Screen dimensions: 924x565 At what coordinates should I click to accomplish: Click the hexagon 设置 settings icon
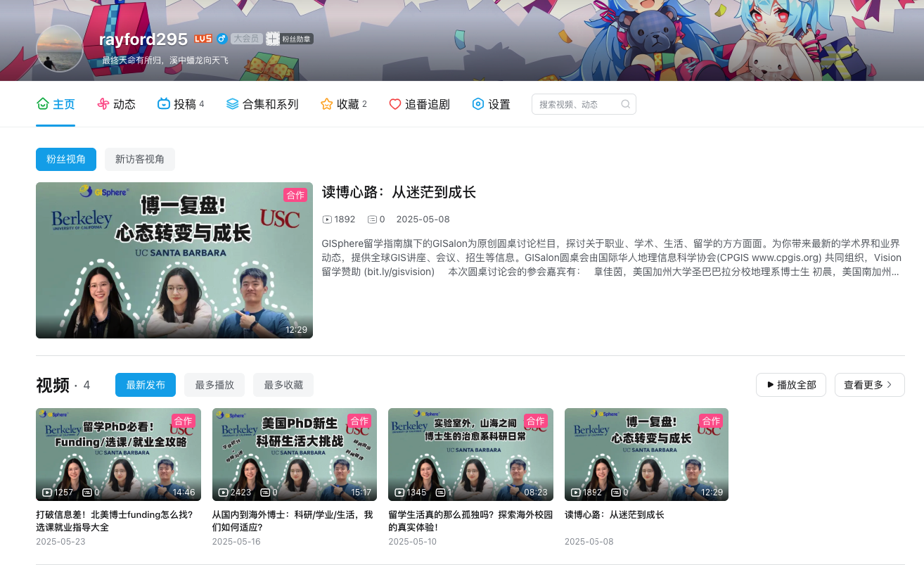pos(478,104)
